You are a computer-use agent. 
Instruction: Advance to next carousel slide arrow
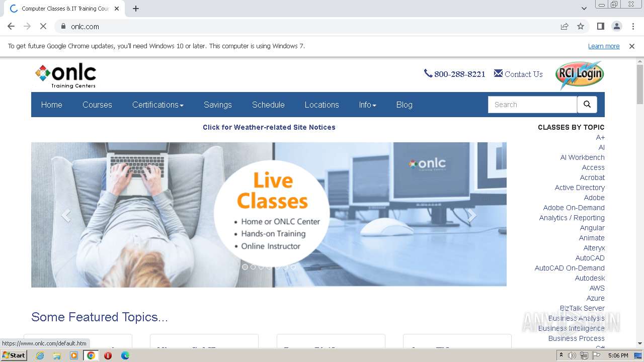click(x=472, y=215)
